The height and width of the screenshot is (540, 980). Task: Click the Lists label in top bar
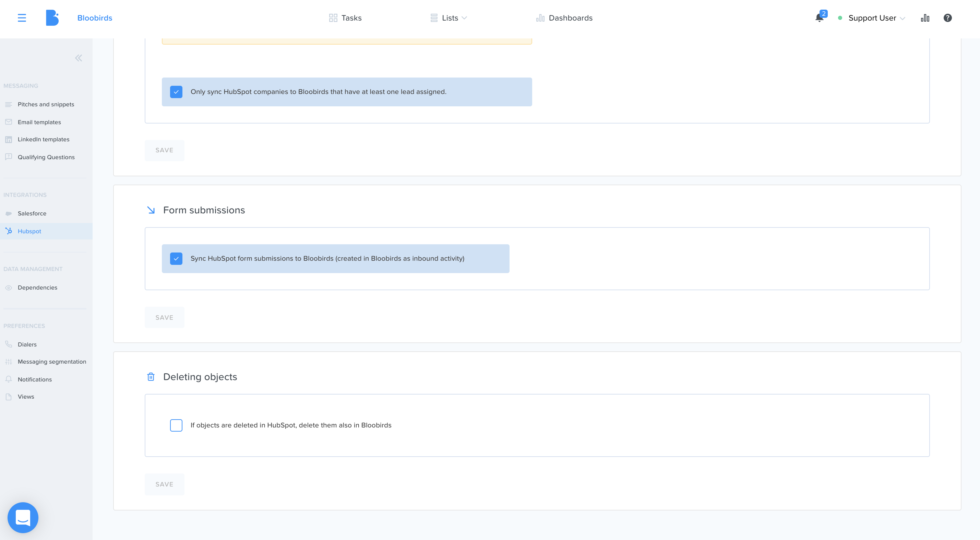(x=450, y=18)
